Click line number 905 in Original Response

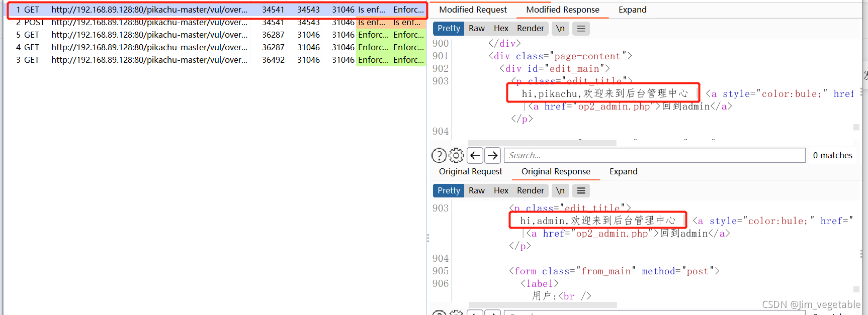441,271
